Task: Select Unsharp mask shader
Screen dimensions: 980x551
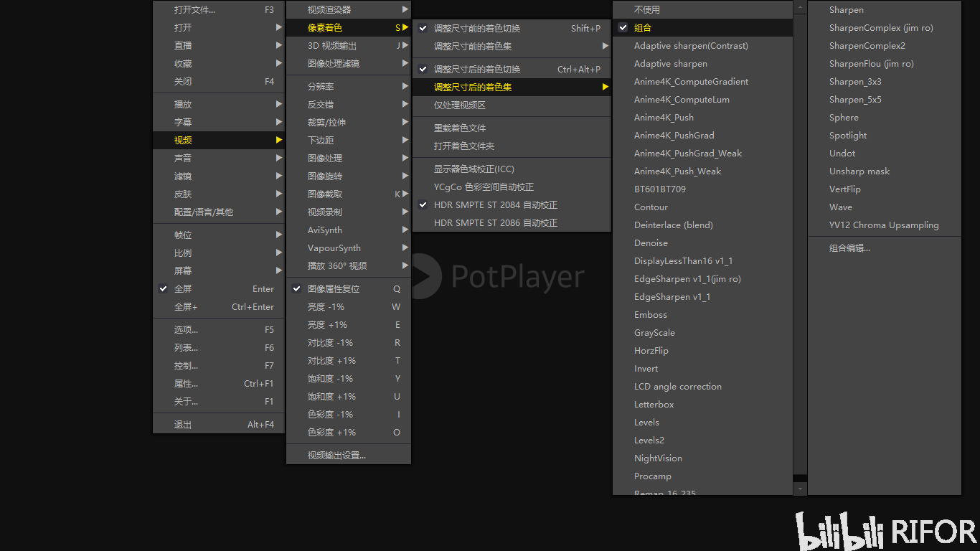Action: tap(885, 171)
